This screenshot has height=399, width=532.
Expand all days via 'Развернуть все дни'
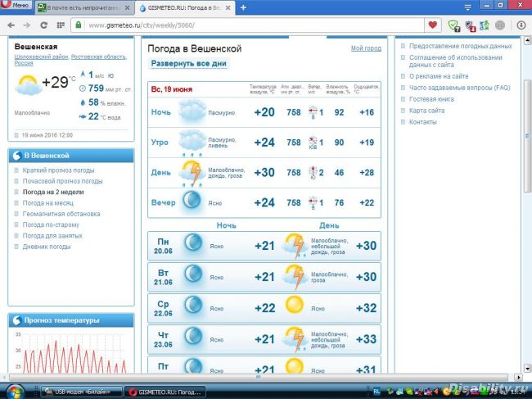(x=189, y=63)
